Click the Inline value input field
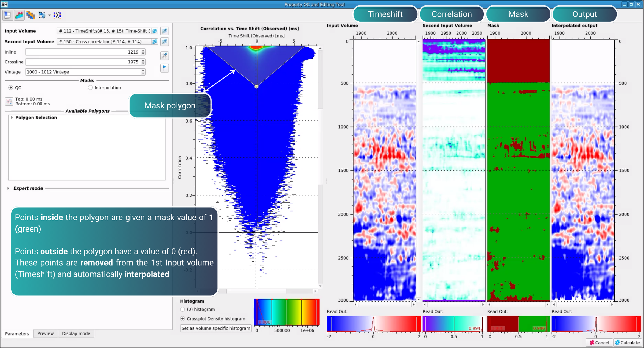 (x=82, y=52)
